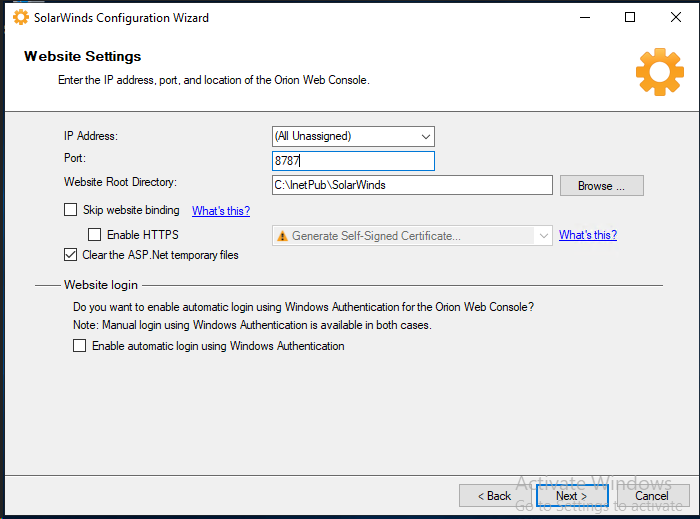Maximize the Configuration Wizard window
This screenshot has height=519, width=700.
pyautogui.click(x=629, y=17)
